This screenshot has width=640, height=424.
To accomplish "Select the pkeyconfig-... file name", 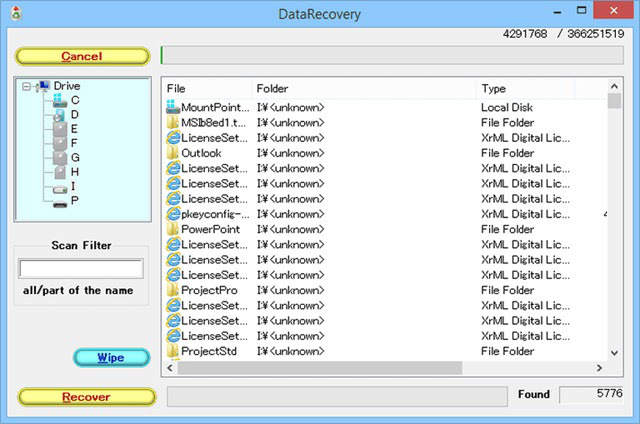I will click(215, 214).
